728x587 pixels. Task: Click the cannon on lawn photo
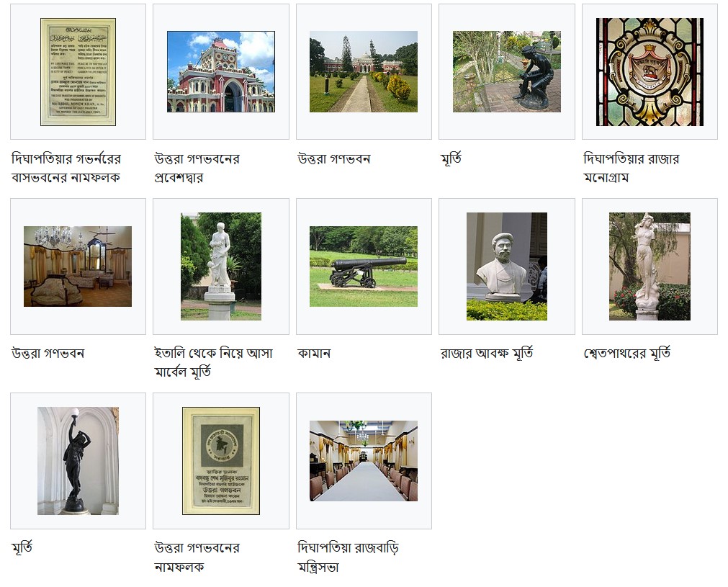pyautogui.click(x=364, y=266)
